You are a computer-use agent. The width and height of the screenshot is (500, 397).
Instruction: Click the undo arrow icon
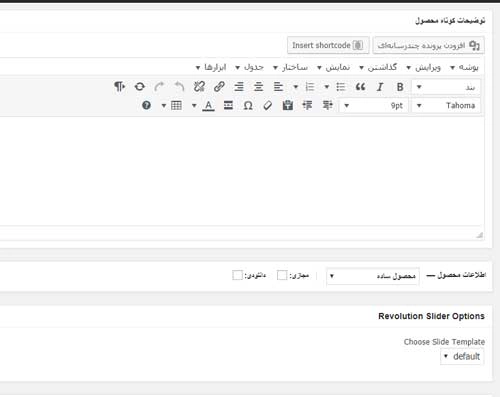coord(179,87)
